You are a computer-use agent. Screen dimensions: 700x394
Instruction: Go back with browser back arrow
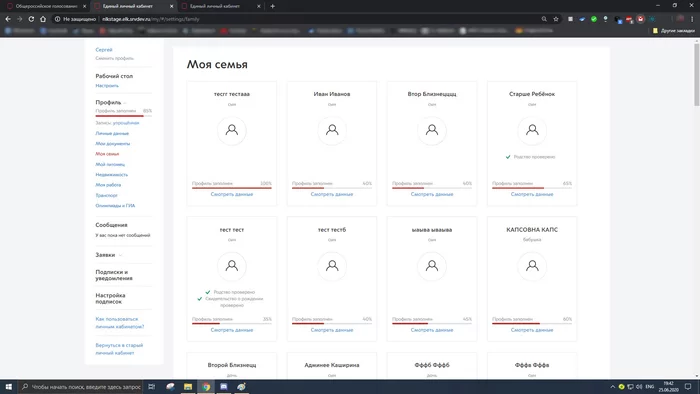(8, 19)
